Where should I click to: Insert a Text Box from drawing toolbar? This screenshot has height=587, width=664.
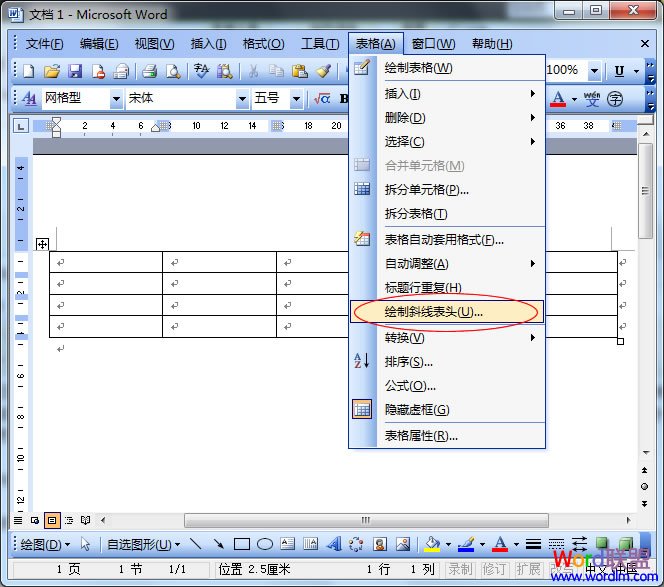coord(288,543)
